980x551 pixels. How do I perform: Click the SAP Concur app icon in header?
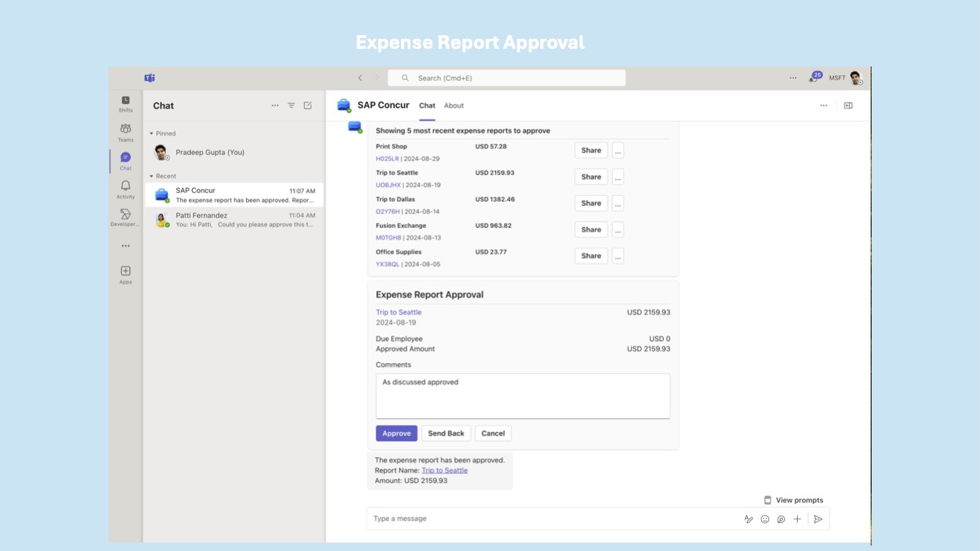(x=344, y=105)
